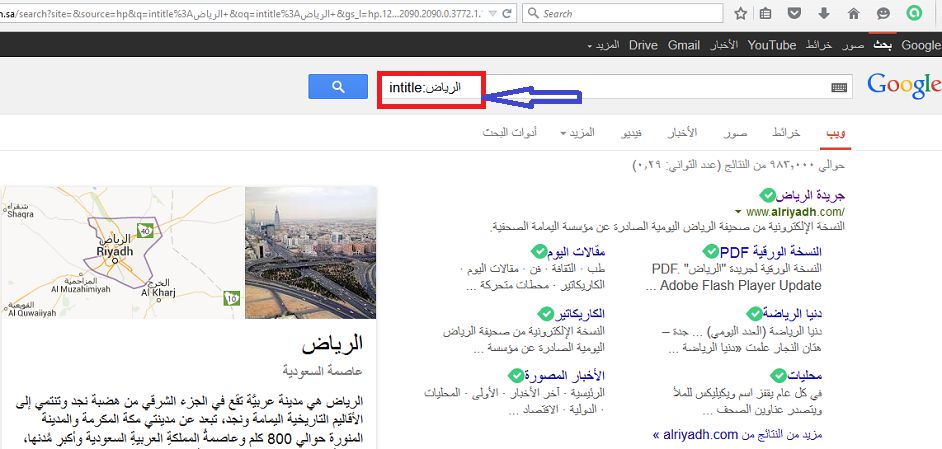The width and height of the screenshot is (942, 449).
Task: Open the Riyadh map thumbnail
Action: pyautogui.click(x=122, y=252)
